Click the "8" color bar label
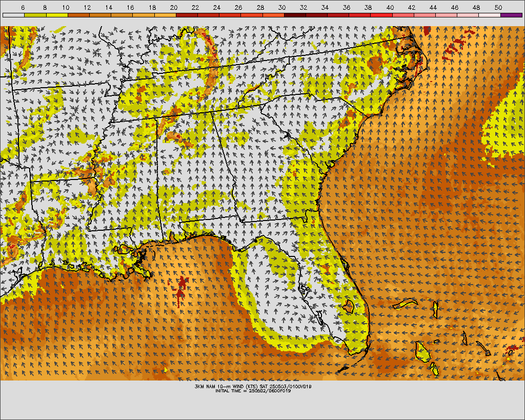The width and height of the screenshot is (525, 420). click(x=45, y=7)
